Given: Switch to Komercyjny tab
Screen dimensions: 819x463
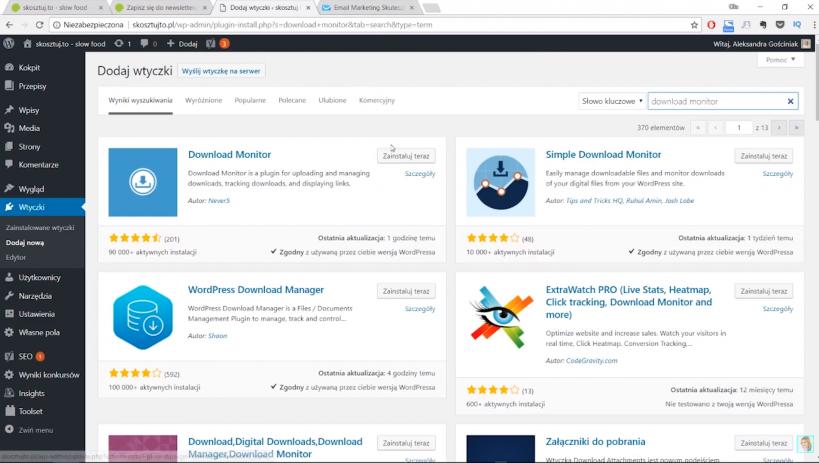Looking at the screenshot, I should pyautogui.click(x=377, y=100).
